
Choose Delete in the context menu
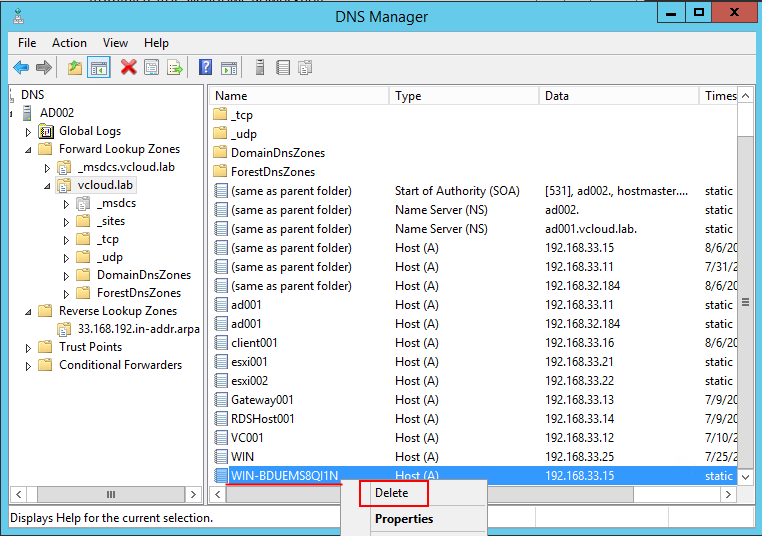pos(392,493)
